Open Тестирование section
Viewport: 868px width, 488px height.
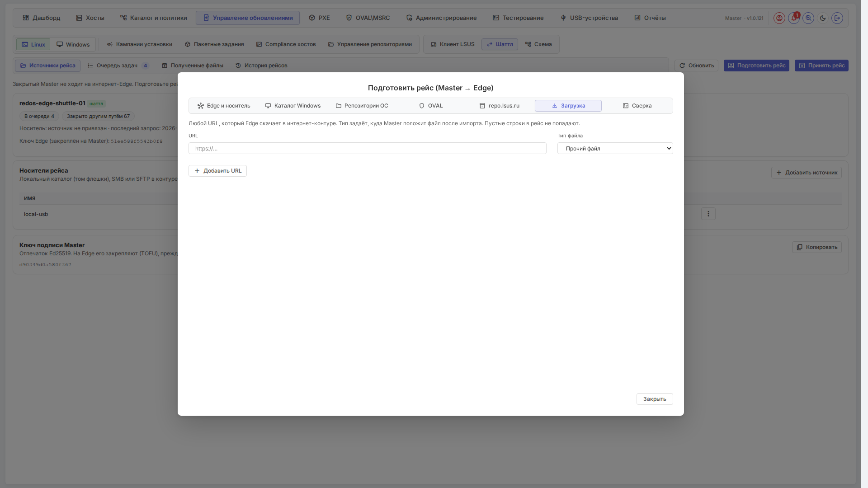(518, 18)
